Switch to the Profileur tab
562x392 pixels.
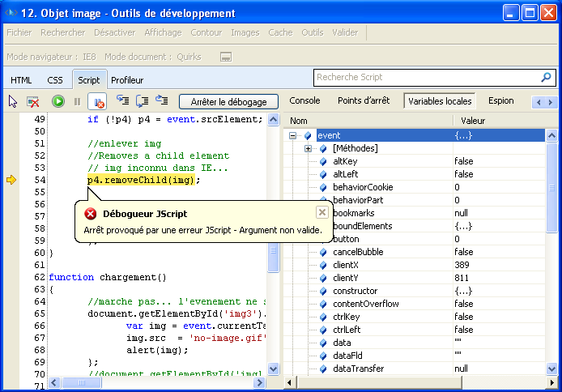point(127,80)
